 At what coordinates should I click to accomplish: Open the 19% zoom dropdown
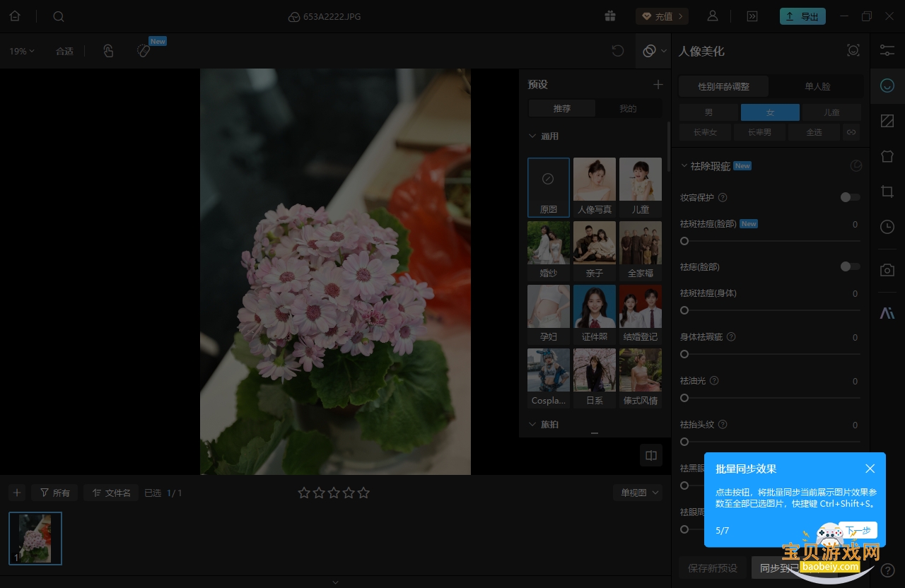pos(22,51)
